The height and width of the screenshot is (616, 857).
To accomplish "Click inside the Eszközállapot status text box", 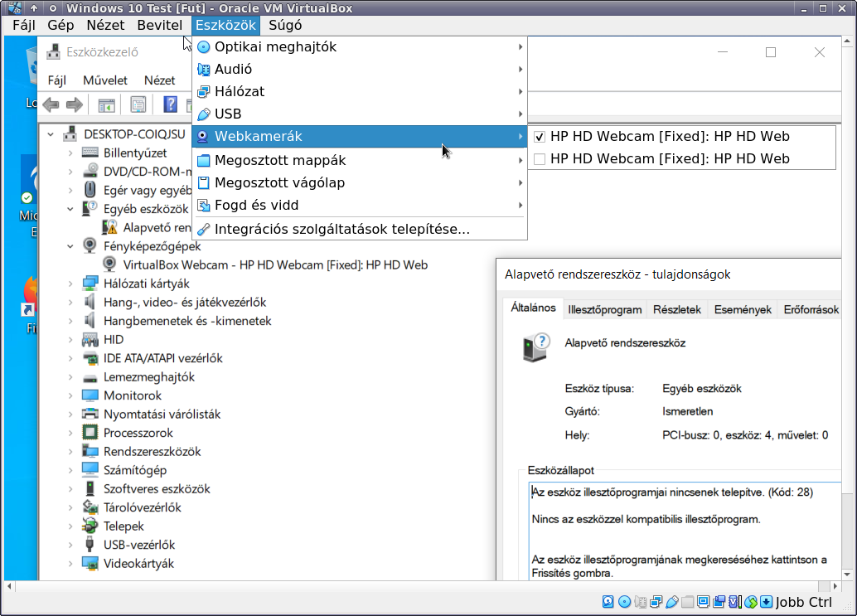I will pyautogui.click(x=685, y=530).
